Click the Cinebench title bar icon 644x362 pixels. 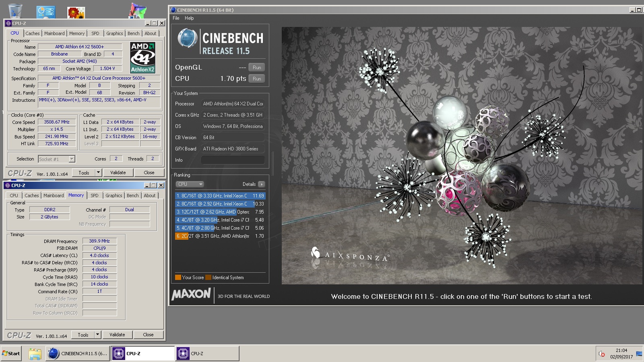(173, 10)
